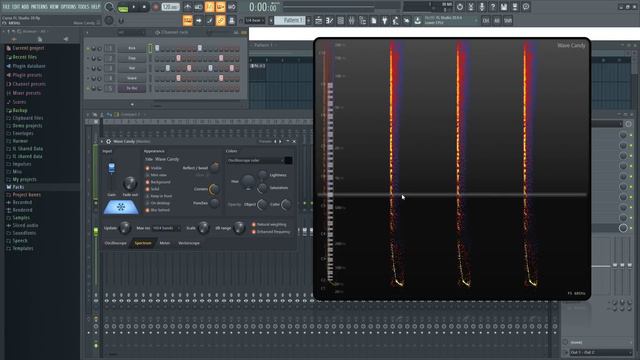Screen dimensions: 640x360
Task: Toggle the Mini view option in Wave Candy
Action: 156,175
